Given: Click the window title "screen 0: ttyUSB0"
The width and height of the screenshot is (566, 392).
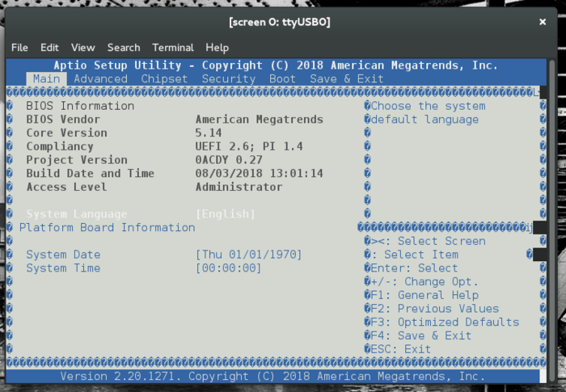Looking at the screenshot, I should [279, 22].
